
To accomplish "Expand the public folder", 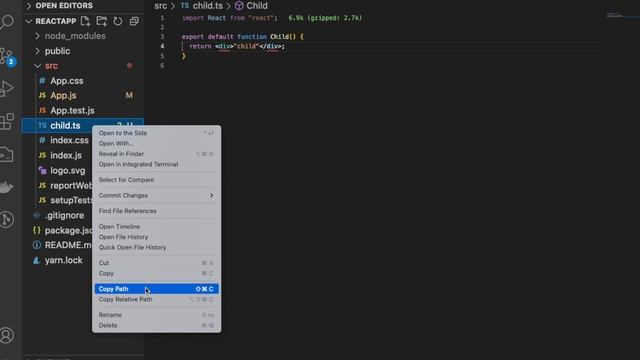I will [x=38, y=51].
